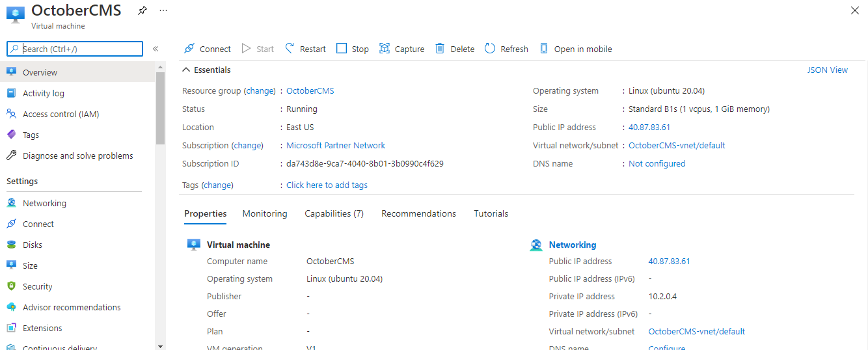Open the JSON View link

(827, 70)
